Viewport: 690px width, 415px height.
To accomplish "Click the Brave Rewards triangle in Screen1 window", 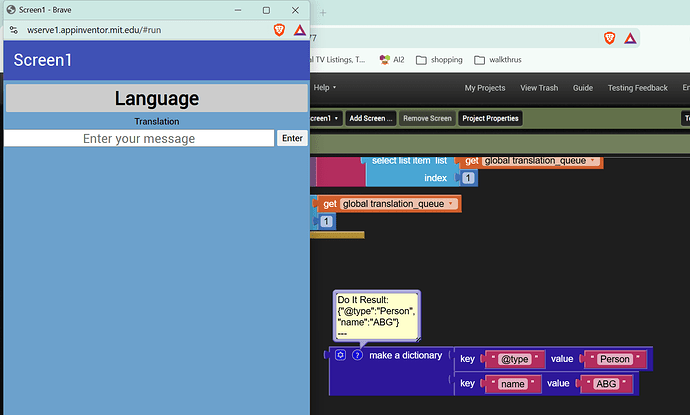I will [300, 30].
